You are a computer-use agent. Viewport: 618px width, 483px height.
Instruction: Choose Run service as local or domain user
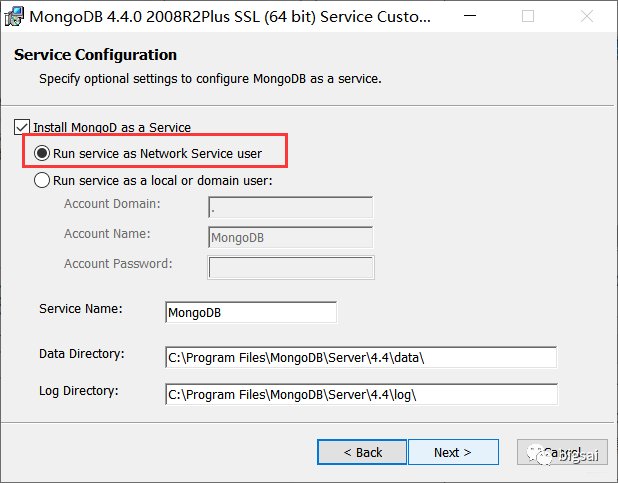[x=42, y=181]
